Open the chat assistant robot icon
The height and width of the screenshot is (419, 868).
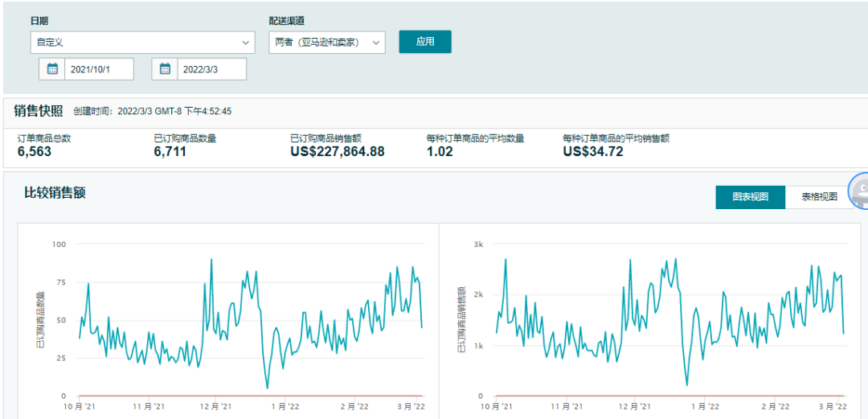tap(858, 190)
